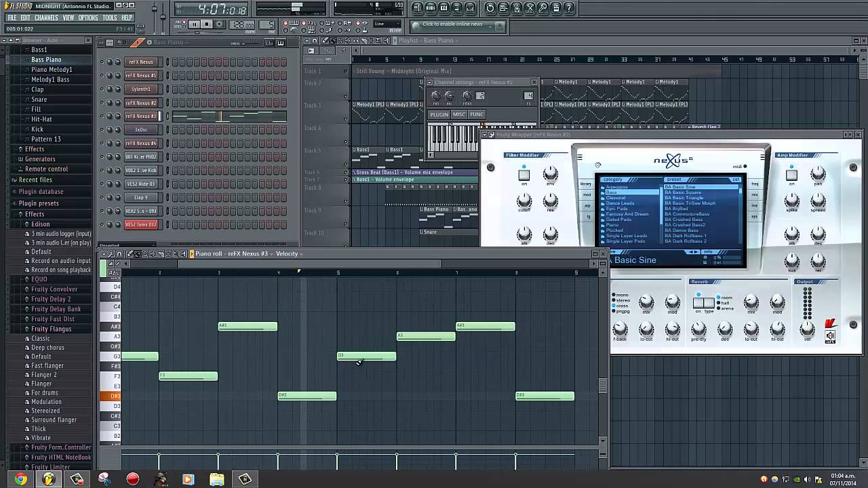Open the OPTIONS menu
Screen dimensions: 868x488
[88, 18]
